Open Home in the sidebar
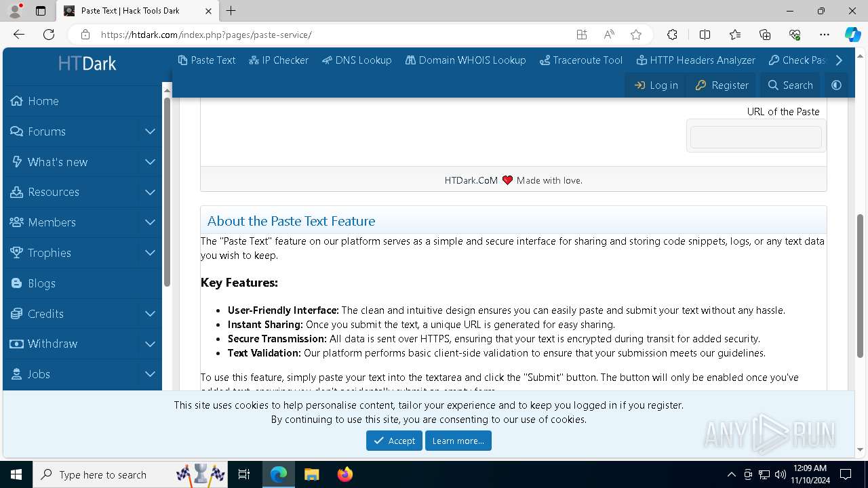Screen dimensions: 868x488 (x=82, y=101)
